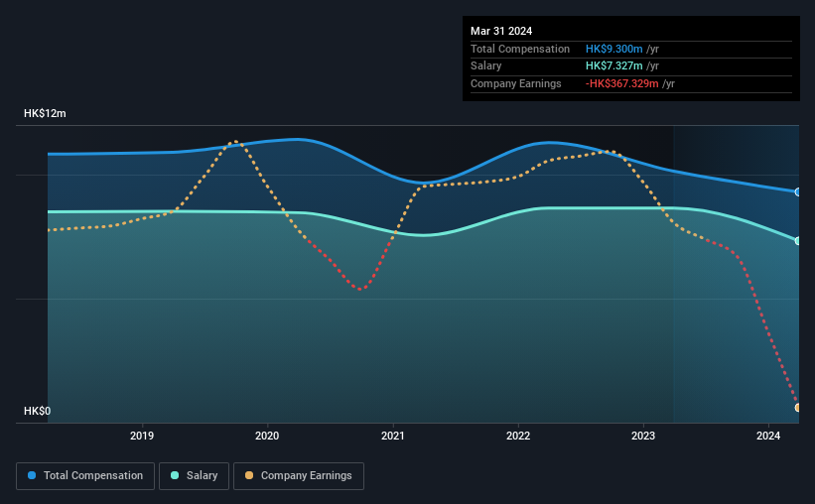Click the Salary endpoint marker for 2024
815x504 pixels.
click(797, 241)
